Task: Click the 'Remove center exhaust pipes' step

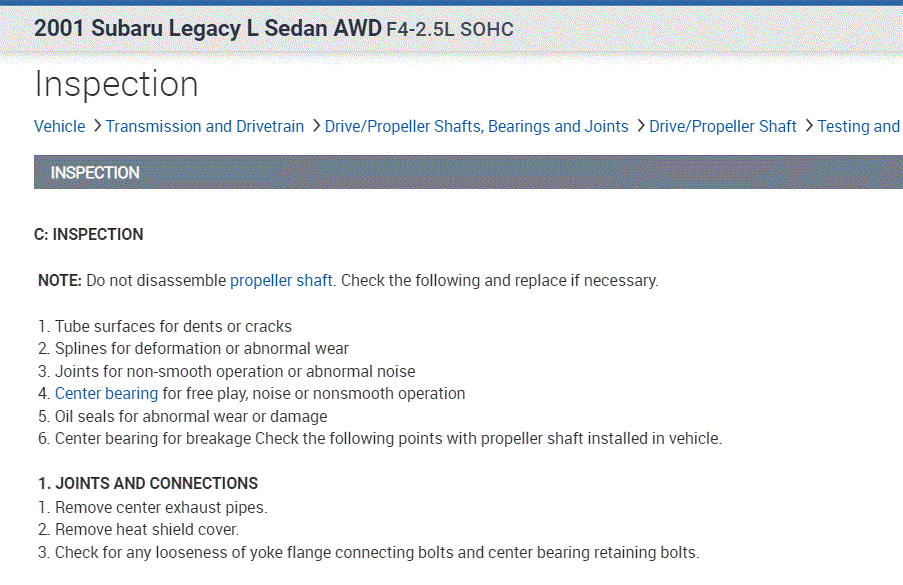Action: coord(160,507)
